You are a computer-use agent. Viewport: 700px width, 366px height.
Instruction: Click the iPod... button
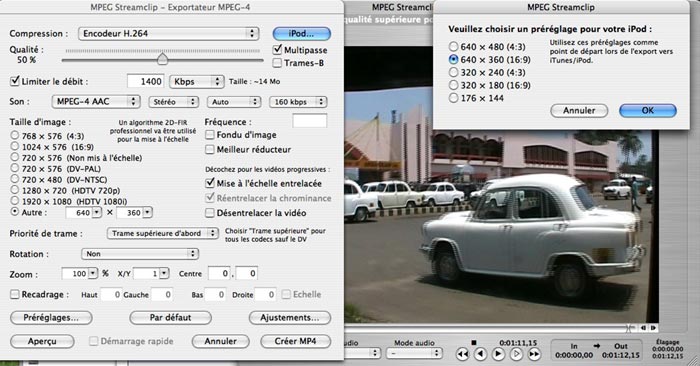tap(301, 33)
